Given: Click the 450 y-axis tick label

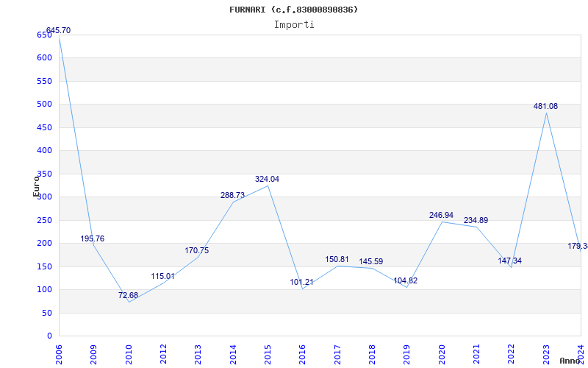Looking at the screenshot, I should click(44, 127).
